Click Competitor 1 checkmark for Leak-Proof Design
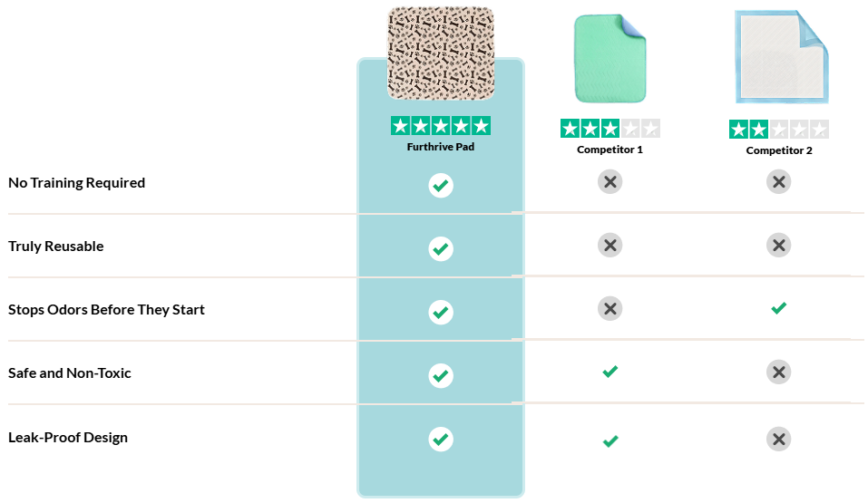 [610, 441]
